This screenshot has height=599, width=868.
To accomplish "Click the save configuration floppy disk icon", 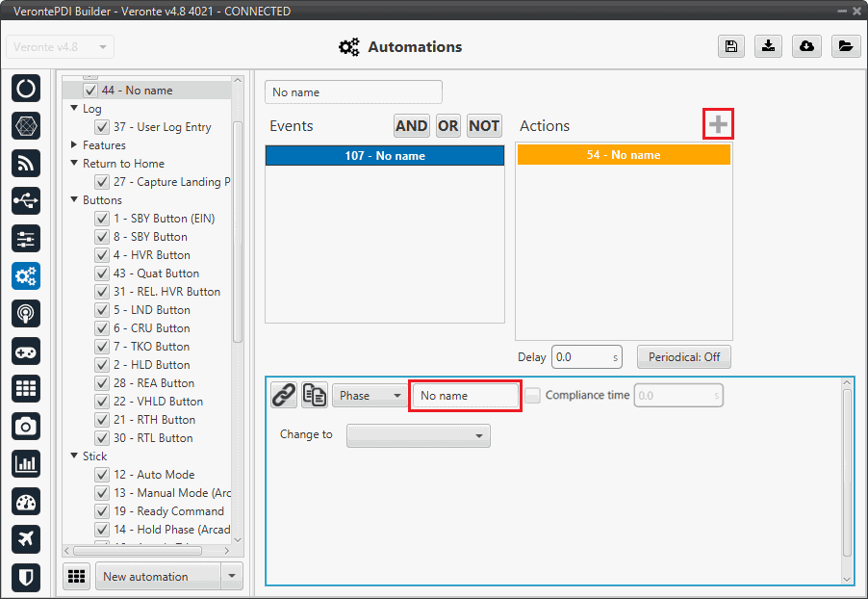I will click(731, 46).
